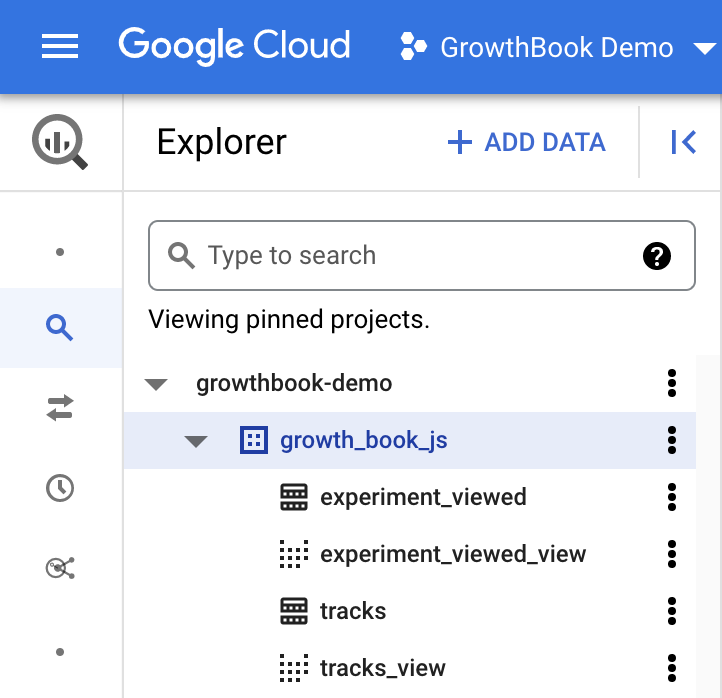Viewport: 722px width, 698px height.
Task: Click the bottom dot in sidebar
Action: click(x=60, y=652)
